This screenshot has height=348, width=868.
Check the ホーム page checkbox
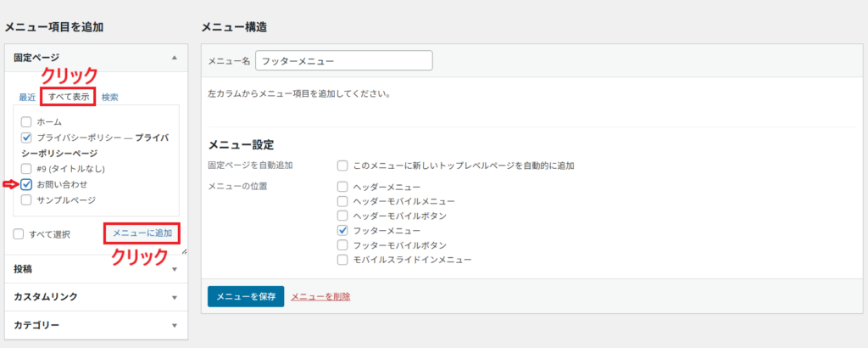tap(27, 122)
